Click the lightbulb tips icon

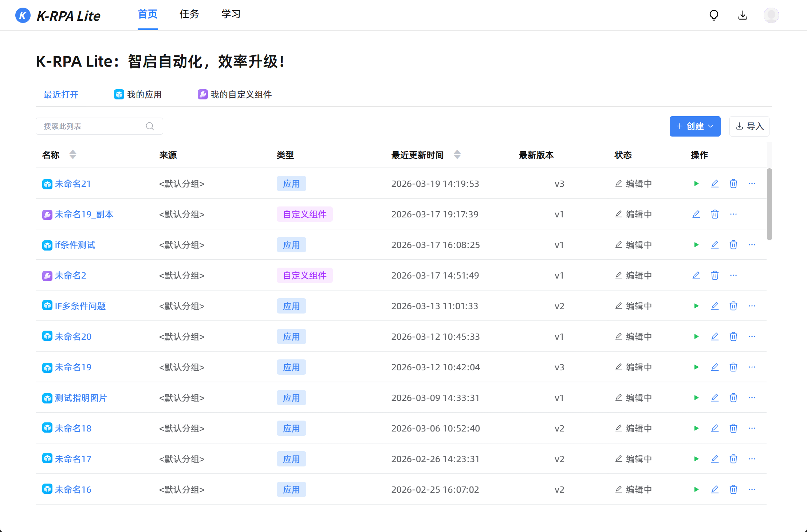[714, 15]
